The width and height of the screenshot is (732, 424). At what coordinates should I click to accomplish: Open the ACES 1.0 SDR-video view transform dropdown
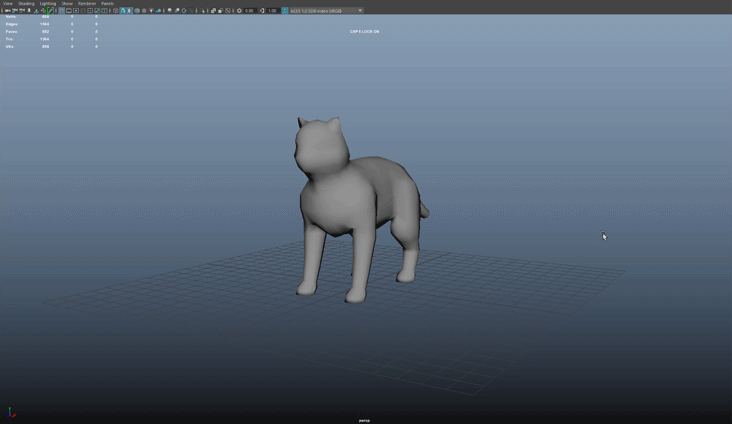point(326,11)
